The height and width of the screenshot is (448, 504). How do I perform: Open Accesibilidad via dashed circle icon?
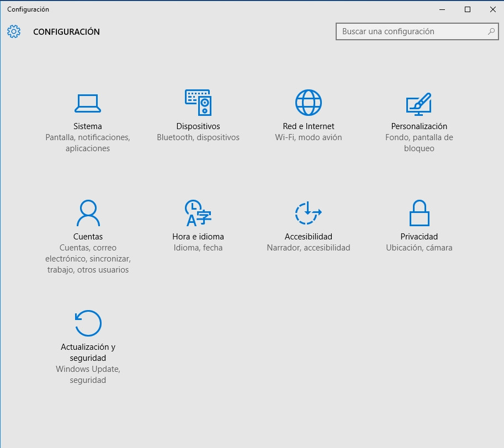tap(308, 213)
